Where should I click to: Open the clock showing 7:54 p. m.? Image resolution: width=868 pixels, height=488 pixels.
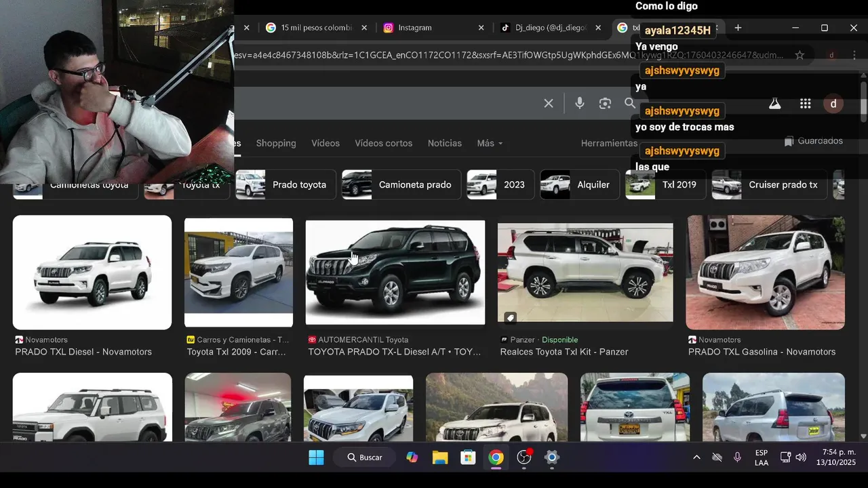836,457
